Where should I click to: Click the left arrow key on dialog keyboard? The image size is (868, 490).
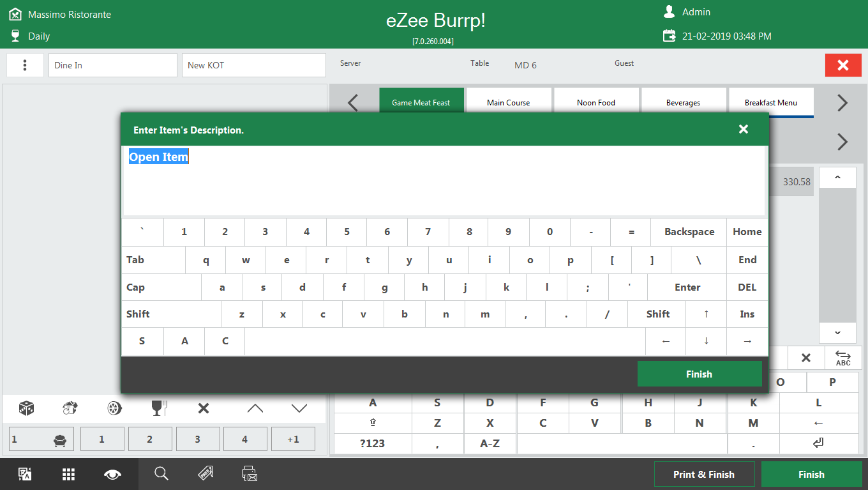(666, 341)
